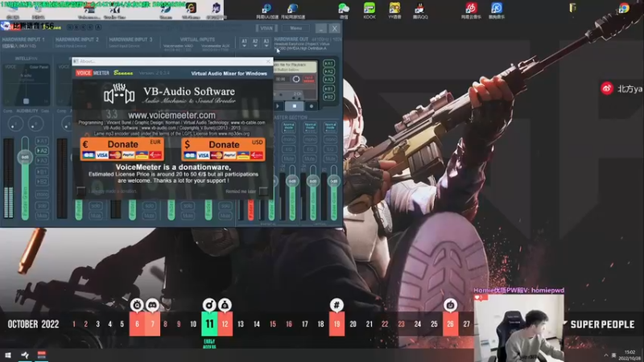Change Normal mode on A3 master bus
Screen dimensions: 644x362
click(289, 127)
